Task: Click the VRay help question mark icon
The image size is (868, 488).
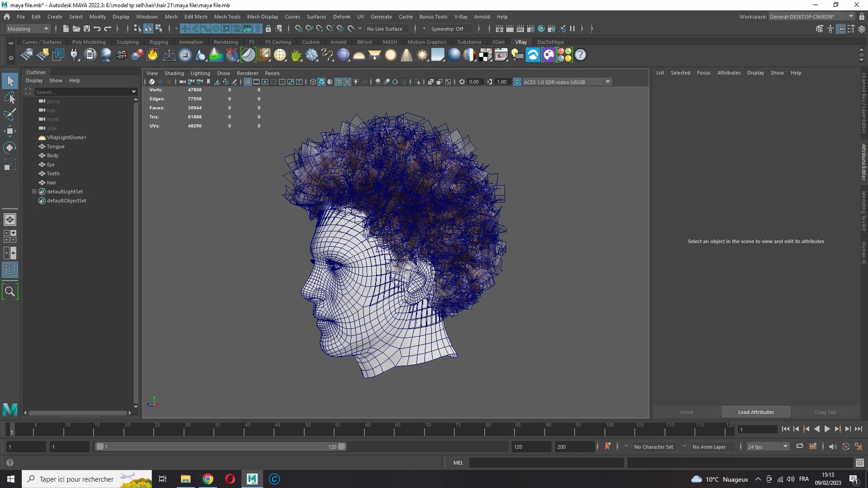Action: [580, 55]
